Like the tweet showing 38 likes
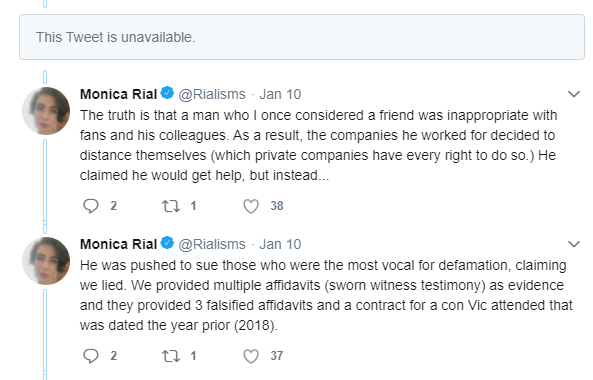593x380 pixels. (x=251, y=206)
